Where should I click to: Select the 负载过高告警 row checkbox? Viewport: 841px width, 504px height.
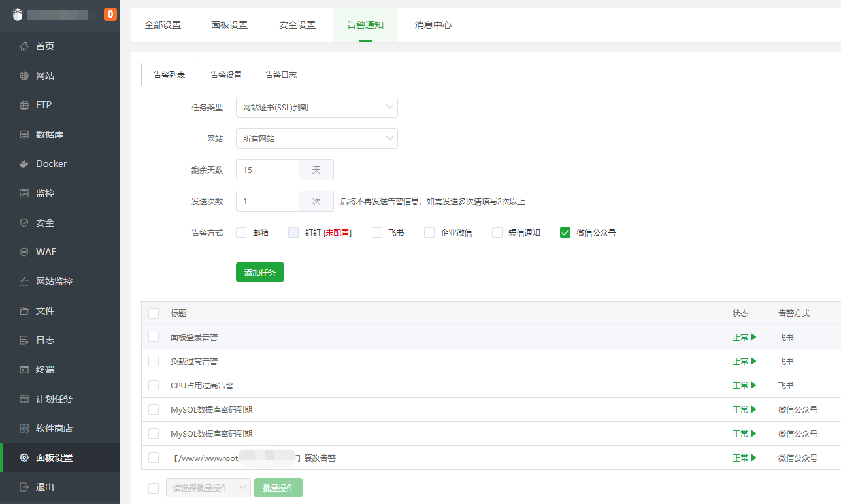pyautogui.click(x=154, y=361)
